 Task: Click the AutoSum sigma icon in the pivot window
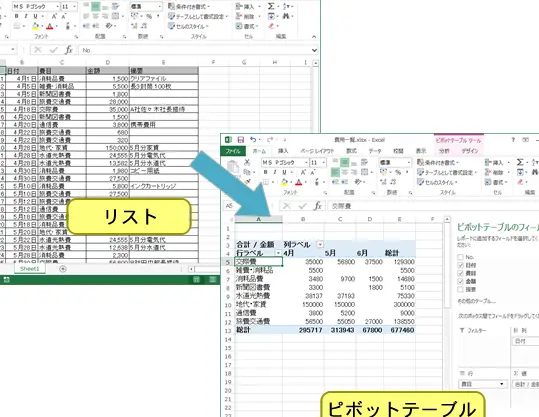(x=520, y=162)
